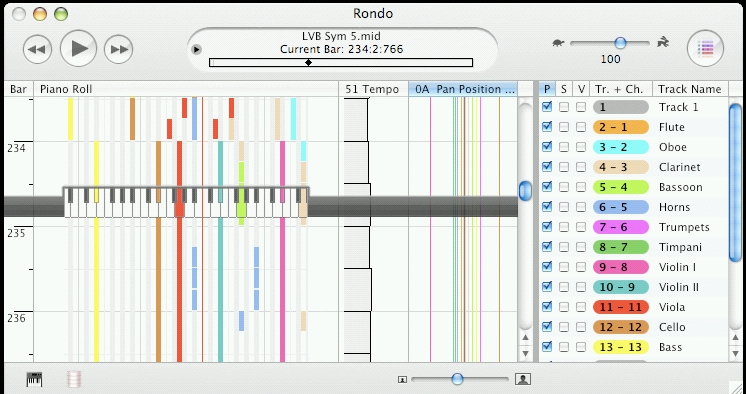746x394 pixels.
Task: Click the small zoom-out picture icon
Action: (402, 379)
